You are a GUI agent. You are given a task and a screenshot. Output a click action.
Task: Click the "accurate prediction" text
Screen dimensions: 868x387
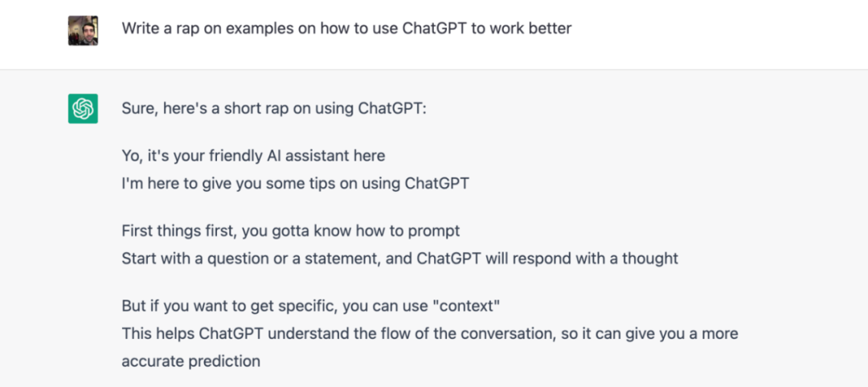pyautogui.click(x=191, y=361)
